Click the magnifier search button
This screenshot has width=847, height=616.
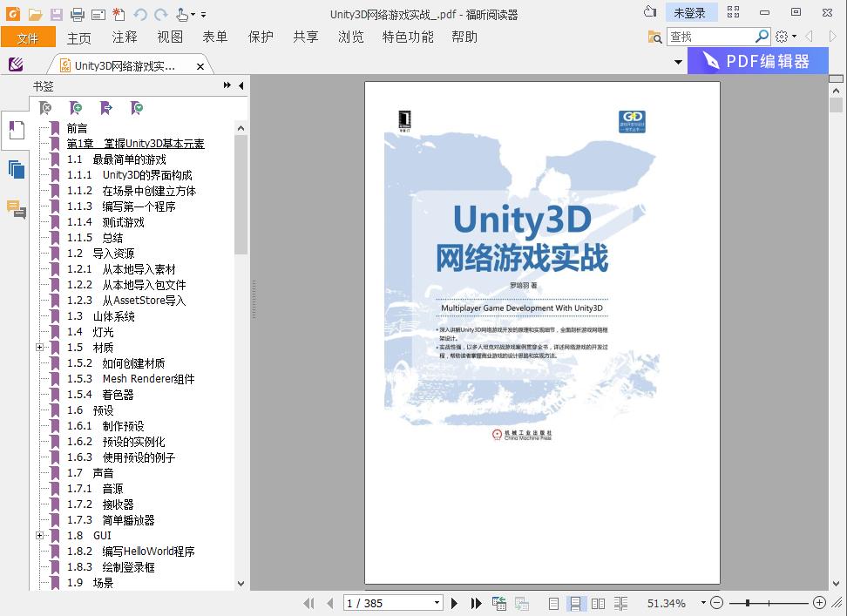coord(762,37)
